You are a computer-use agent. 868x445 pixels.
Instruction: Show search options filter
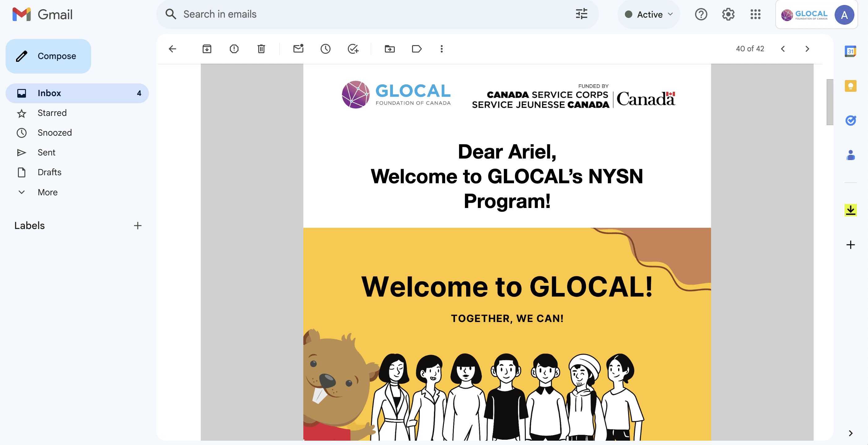pyautogui.click(x=581, y=14)
